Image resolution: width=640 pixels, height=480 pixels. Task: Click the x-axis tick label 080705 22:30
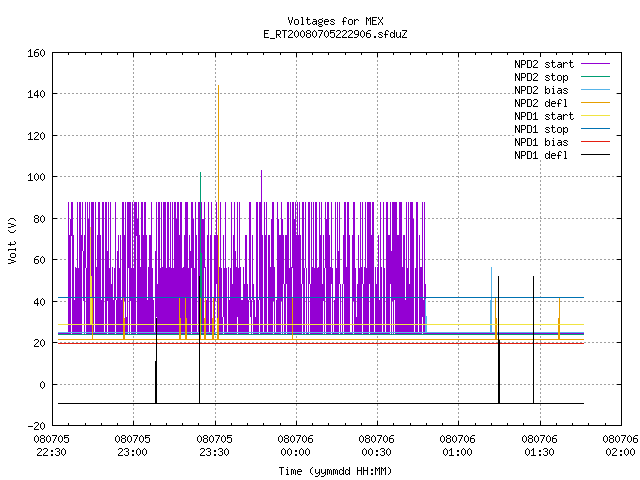point(51,445)
